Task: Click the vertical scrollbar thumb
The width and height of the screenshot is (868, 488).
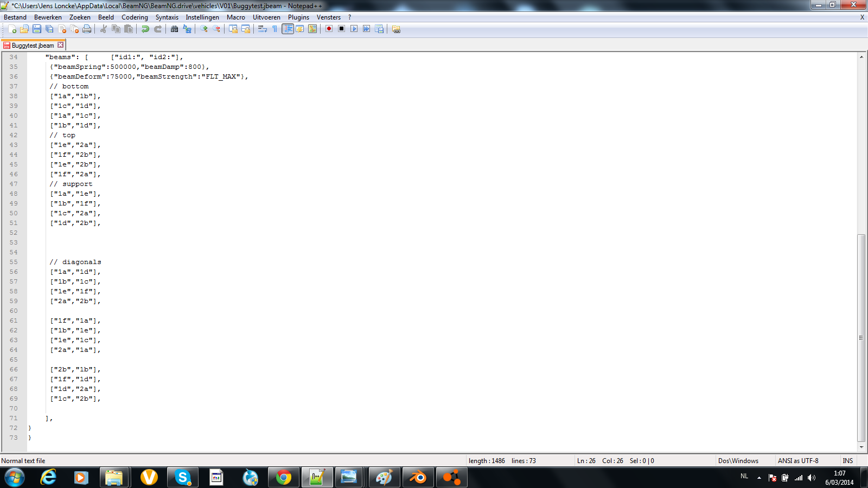Action: coord(861,338)
